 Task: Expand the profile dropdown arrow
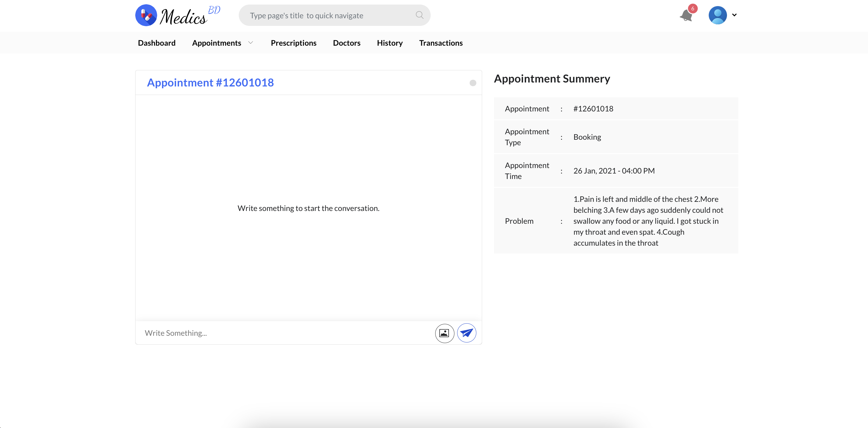tap(734, 15)
